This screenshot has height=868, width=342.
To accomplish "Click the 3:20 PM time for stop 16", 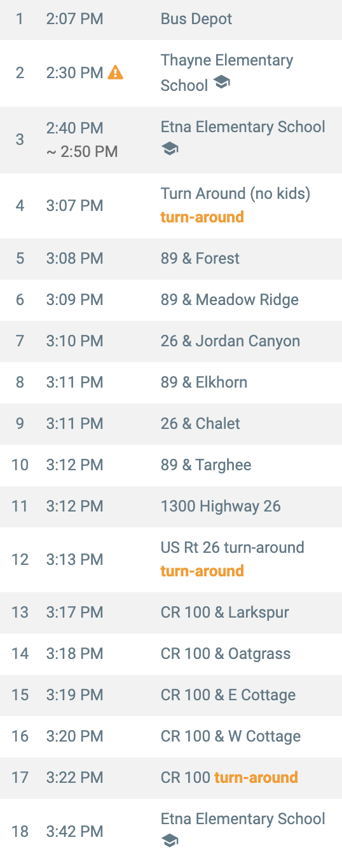I will coord(74,736).
